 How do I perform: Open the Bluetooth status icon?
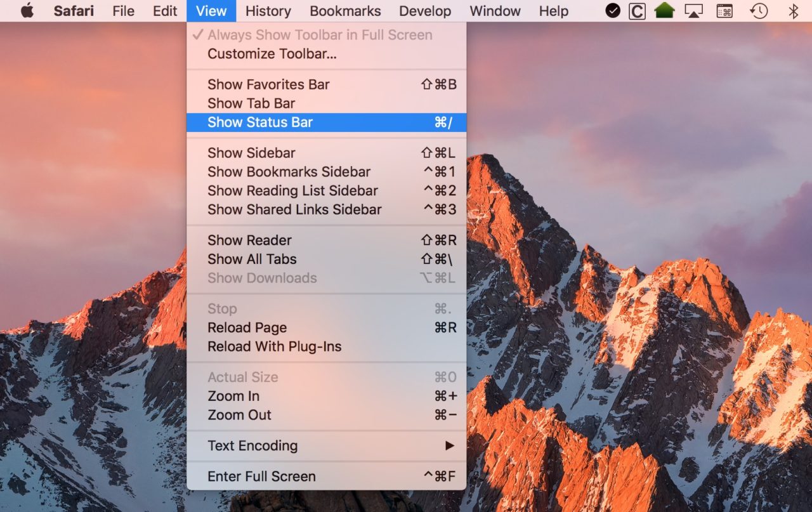793,11
